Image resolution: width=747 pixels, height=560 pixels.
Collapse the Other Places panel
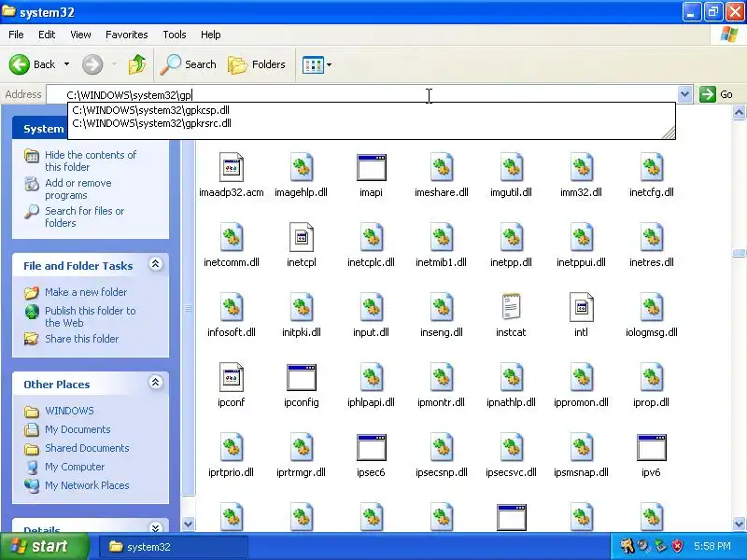point(155,383)
